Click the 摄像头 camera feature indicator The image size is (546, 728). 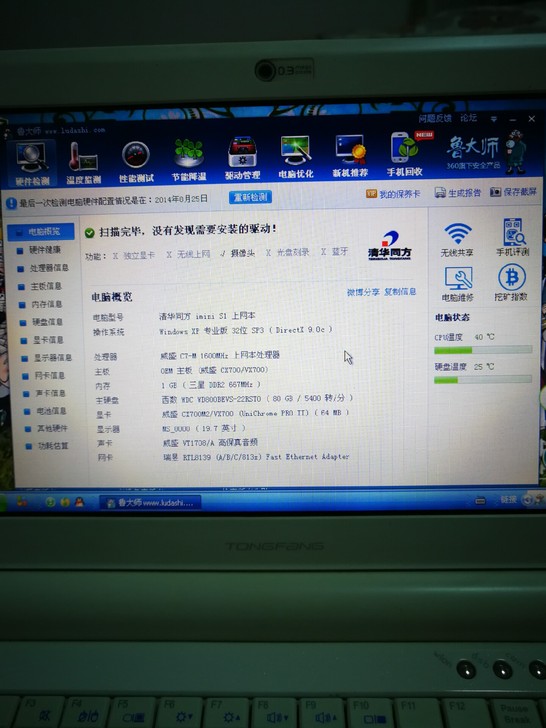coord(238,254)
